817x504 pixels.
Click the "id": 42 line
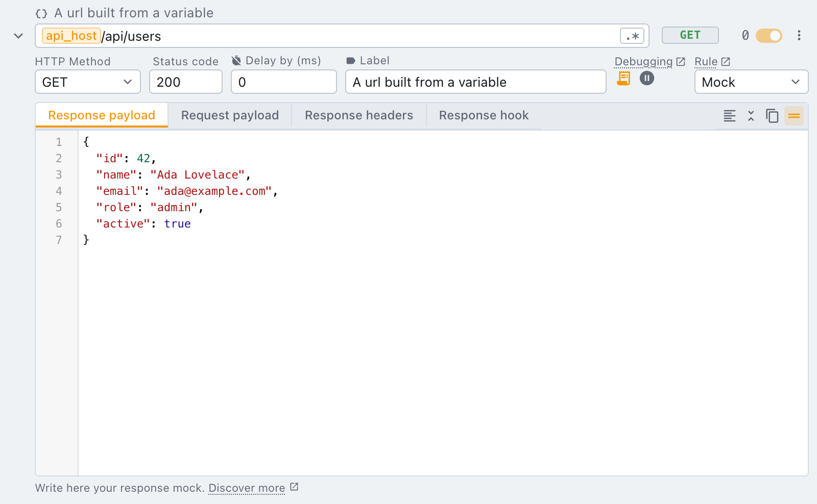click(126, 158)
